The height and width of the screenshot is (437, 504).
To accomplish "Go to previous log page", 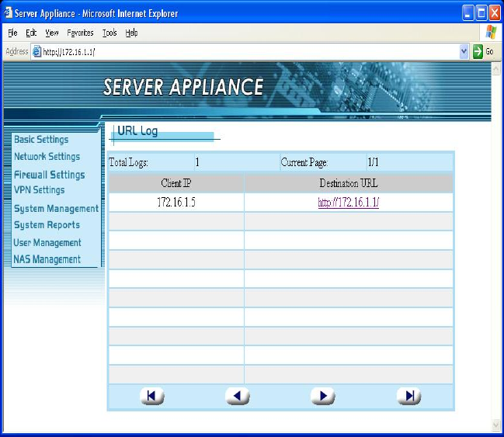I will tap(237, 396).
